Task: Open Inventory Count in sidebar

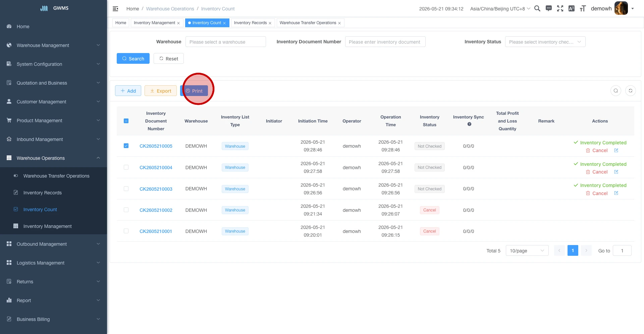Action: [x=54, y=209]
